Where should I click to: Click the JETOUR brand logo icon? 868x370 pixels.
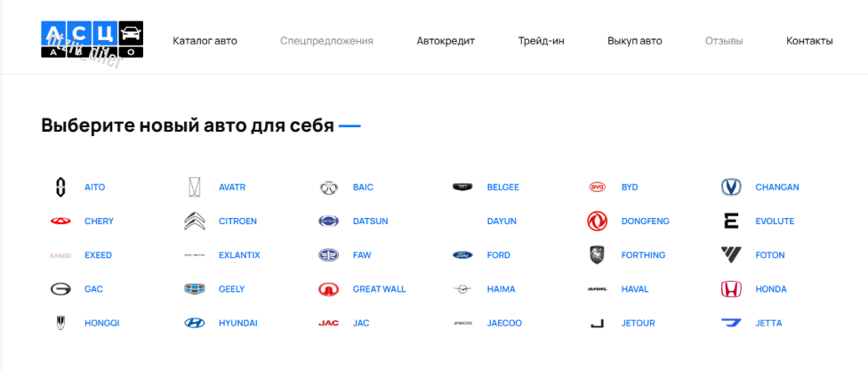[597, 323]
